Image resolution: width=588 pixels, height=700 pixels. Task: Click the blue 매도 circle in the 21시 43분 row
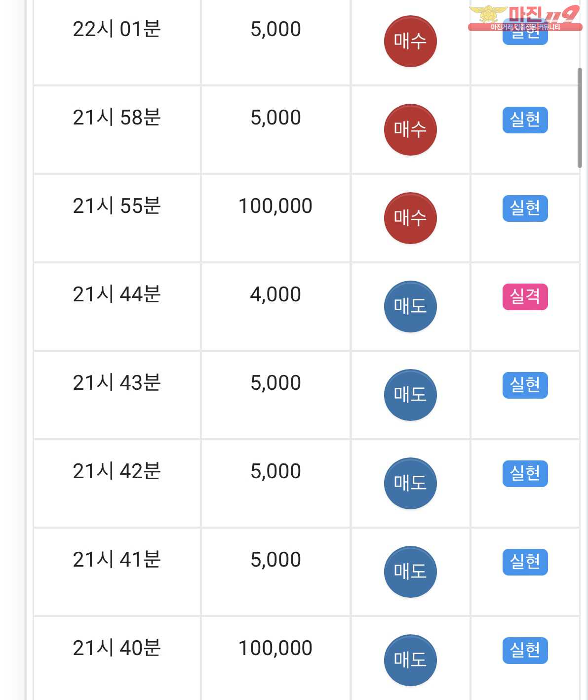point(410,395)
